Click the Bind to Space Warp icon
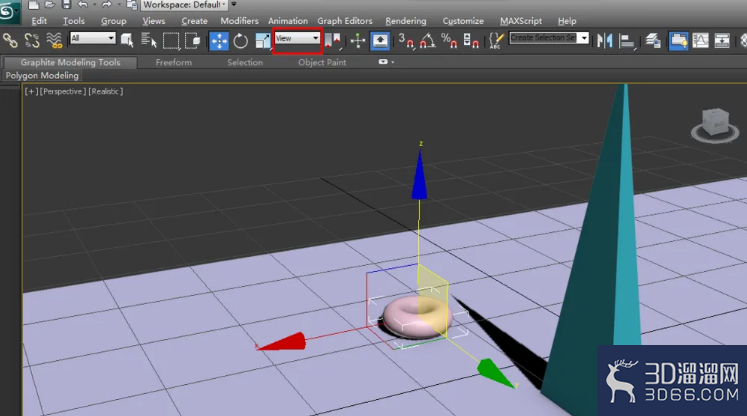The height and width of the screenshot is (416, 747). tap(54, 41)
